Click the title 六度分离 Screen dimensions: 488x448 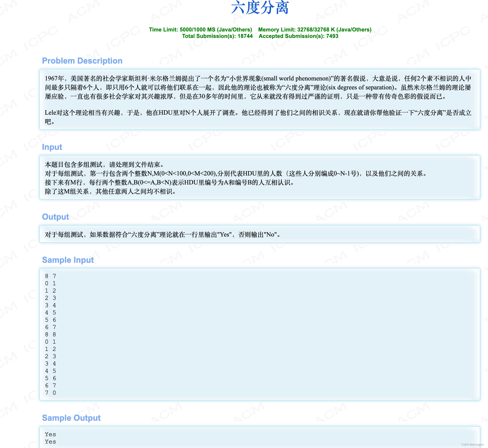260,7
